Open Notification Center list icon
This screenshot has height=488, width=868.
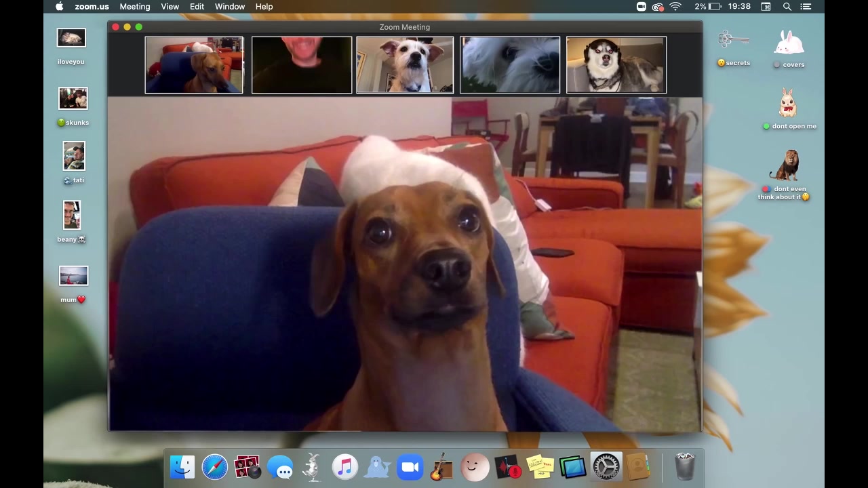coord(806,7)
